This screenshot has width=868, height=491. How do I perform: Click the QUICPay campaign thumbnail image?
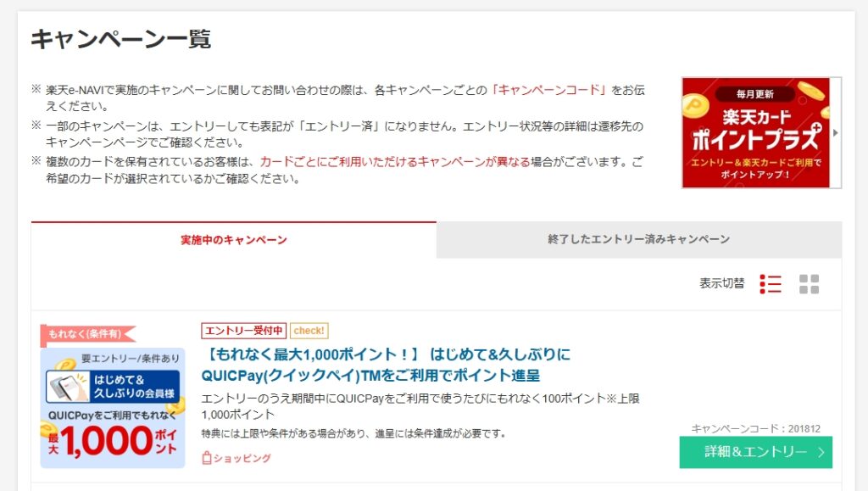click(x=113, y=407)
